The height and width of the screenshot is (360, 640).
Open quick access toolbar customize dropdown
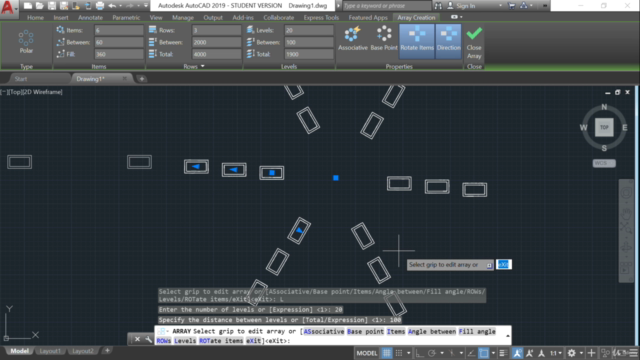coord(146,6)
